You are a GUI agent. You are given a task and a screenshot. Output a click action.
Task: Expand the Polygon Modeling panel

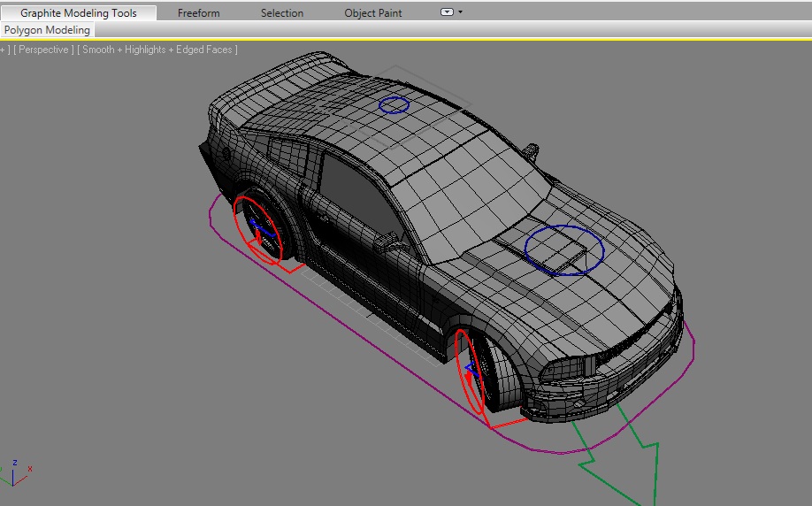[47, 30]
